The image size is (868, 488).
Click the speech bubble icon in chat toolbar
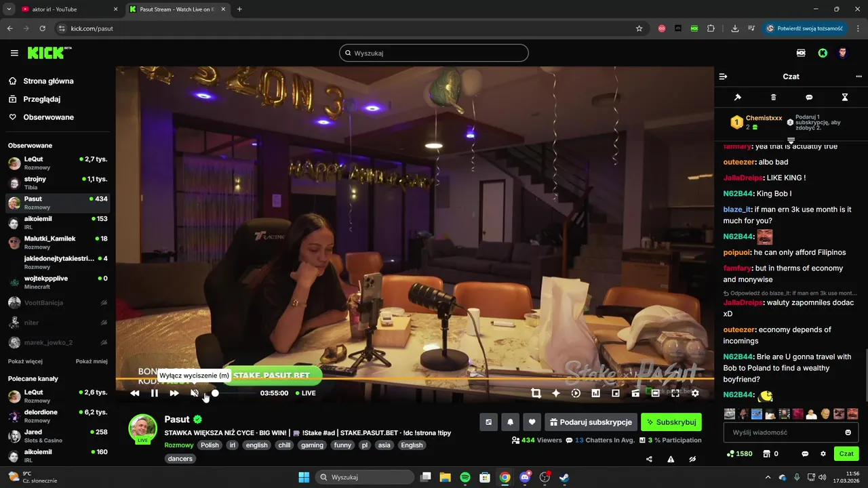[809, 98]
